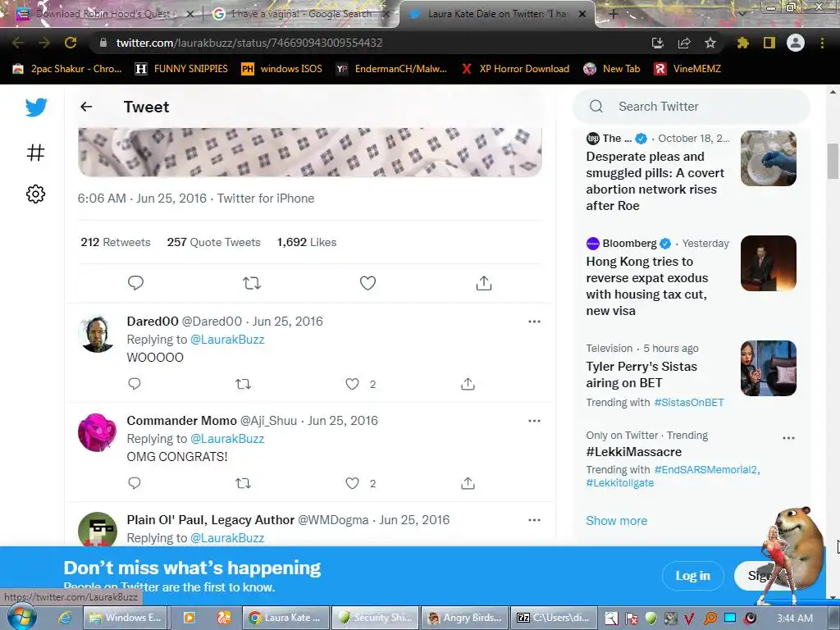840x630 pixels.
Task: Open the windows ISOS bookmark
Action: 282,69
